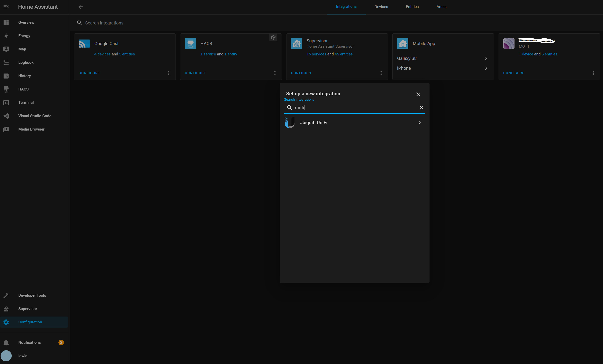Open the History chart icon

click(x=6, y=76)
